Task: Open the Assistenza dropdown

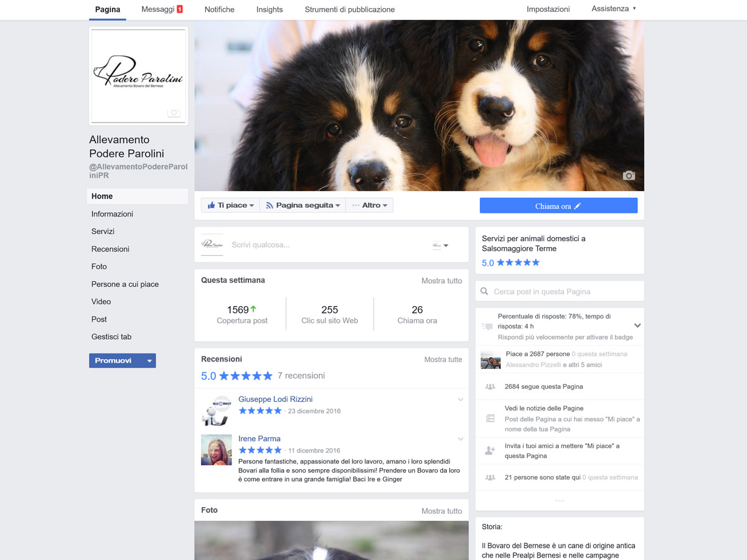Action: point(614,9)
